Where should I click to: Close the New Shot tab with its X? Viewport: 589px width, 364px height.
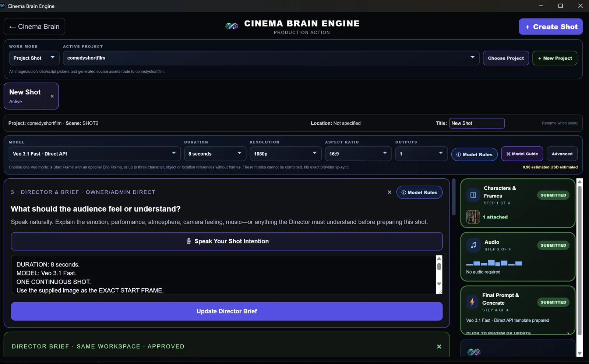[52, 96]
